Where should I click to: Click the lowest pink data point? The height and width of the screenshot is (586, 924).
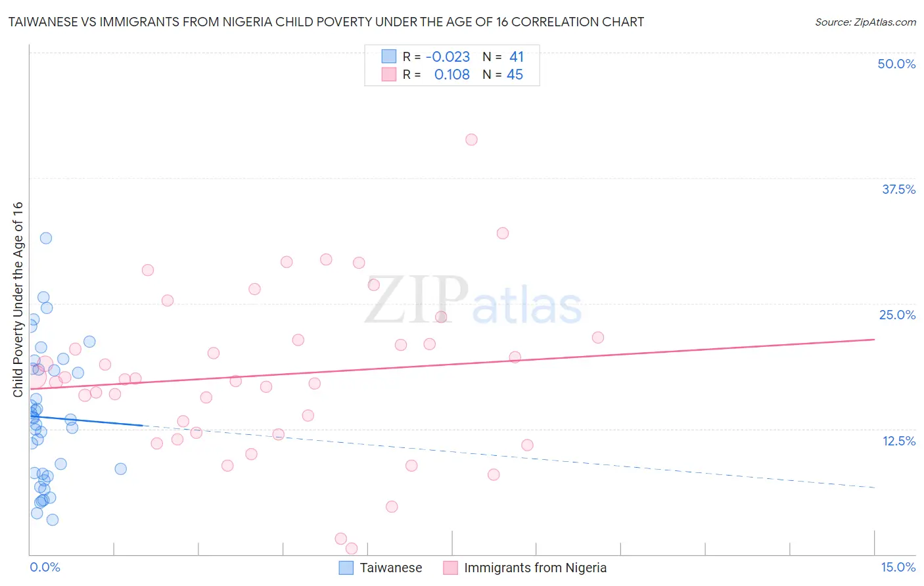coord(352,549)
